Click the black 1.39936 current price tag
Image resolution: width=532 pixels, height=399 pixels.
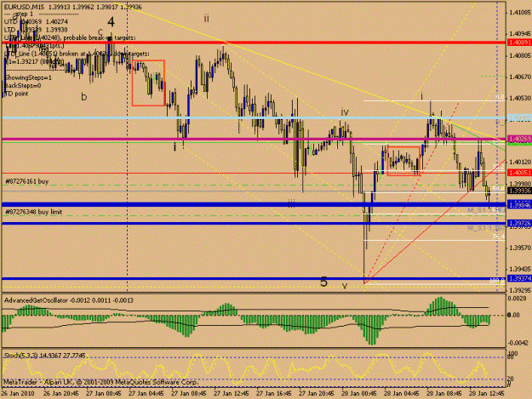(519, 191)
